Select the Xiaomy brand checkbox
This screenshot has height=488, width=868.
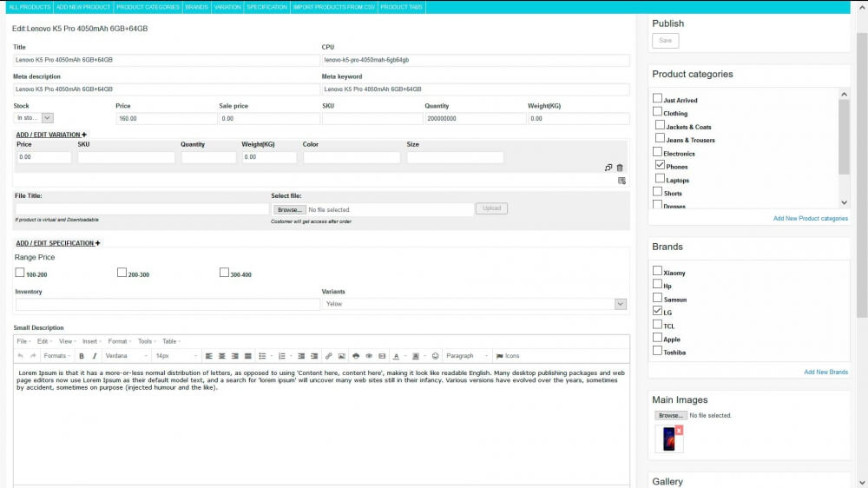tap(657, 271)
